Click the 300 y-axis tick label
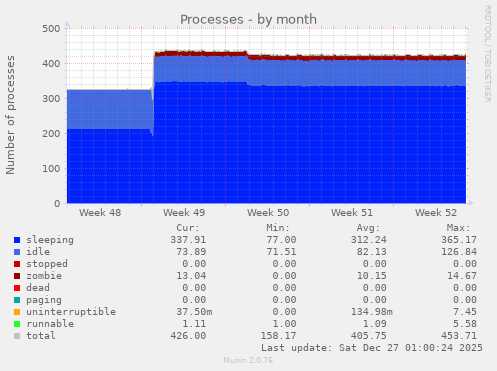This screenshot has height=371, width=497. click(51, 99)
